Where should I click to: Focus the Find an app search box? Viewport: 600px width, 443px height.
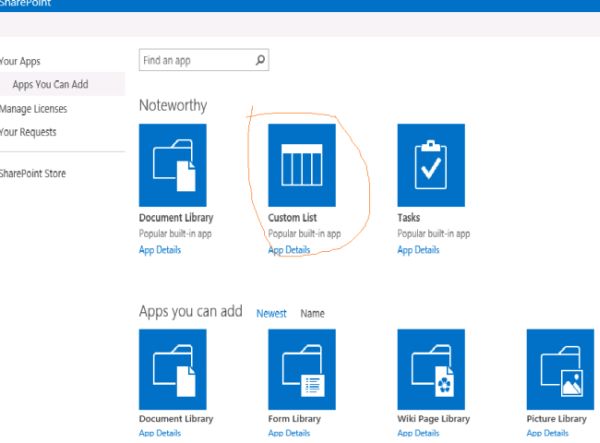[204, 60]
